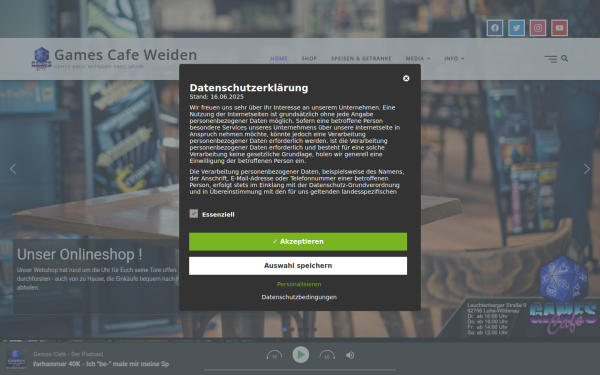Click the Stand: 16.06.2025 date text

[x=217, y=97]
